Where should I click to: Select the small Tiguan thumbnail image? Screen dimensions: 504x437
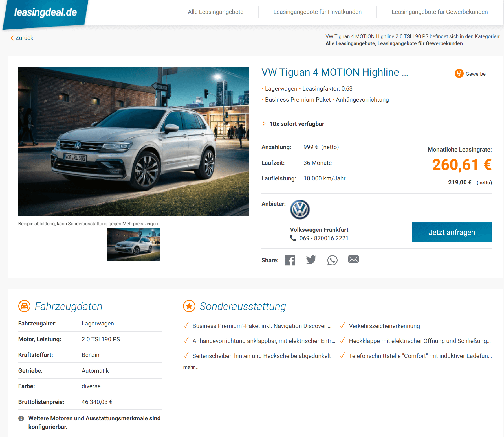tap(133, 244)
